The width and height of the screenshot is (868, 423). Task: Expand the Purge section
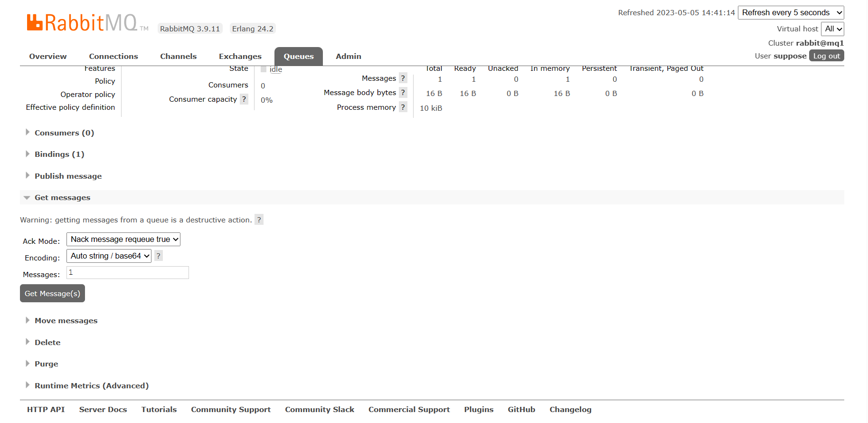coord(46,364)
